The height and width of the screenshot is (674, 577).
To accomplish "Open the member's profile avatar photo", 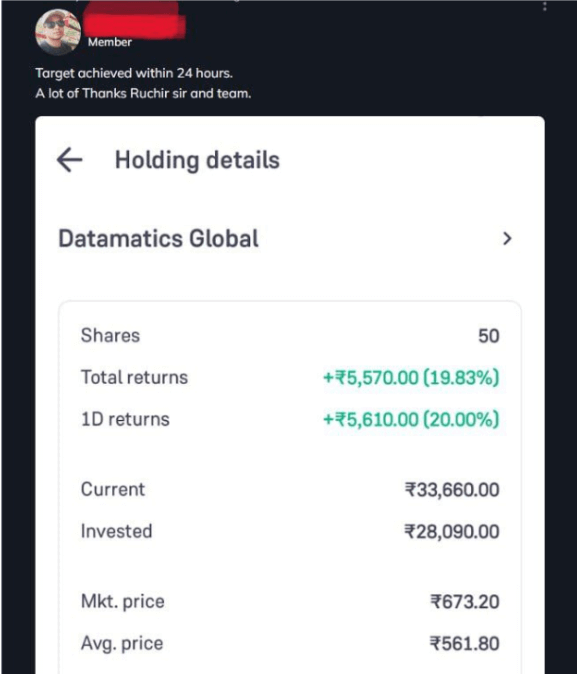I will point(58,32).
